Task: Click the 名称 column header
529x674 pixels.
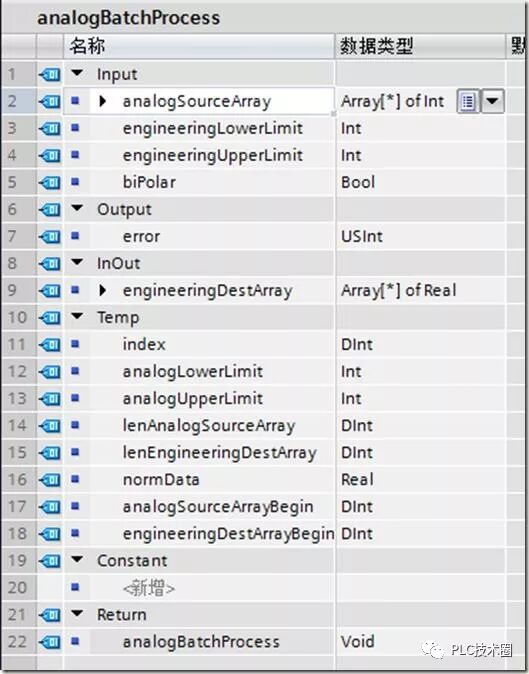Action: [199, 46]
